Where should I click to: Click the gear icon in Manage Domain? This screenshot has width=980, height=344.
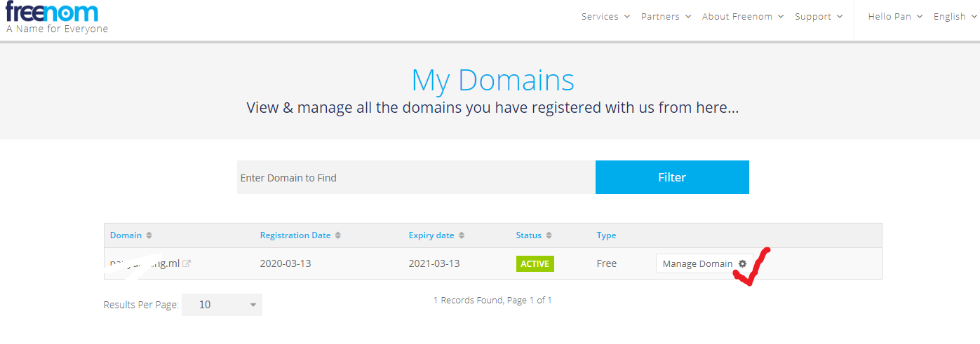pos(742,263)
